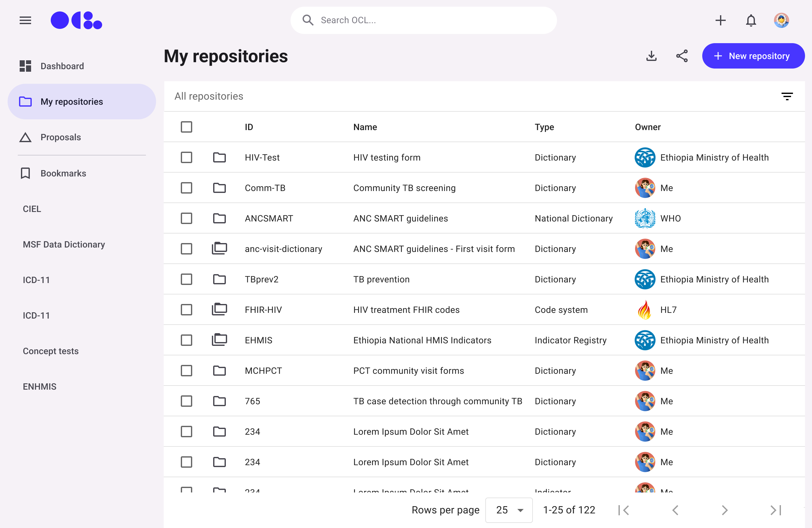This screenshot has height=528, width=812.
Task: Open the Dashboard menu item
Action: 62,66
